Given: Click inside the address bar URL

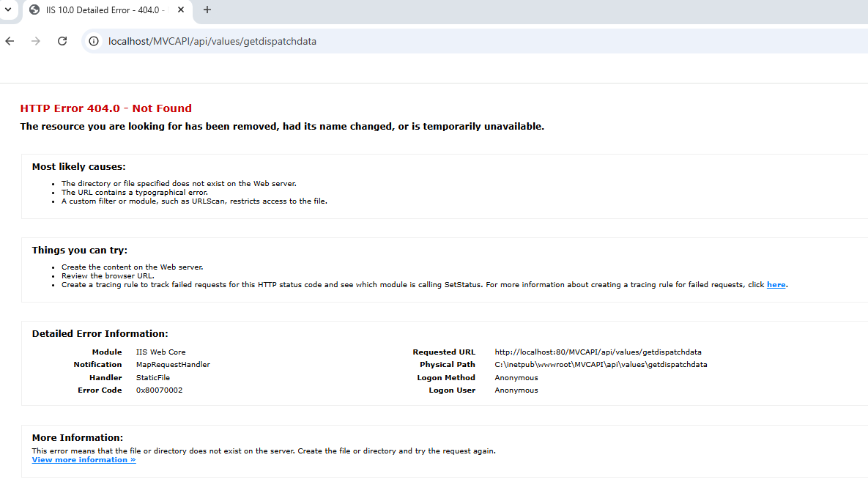Looking at the screenshot, I should 211,41.
